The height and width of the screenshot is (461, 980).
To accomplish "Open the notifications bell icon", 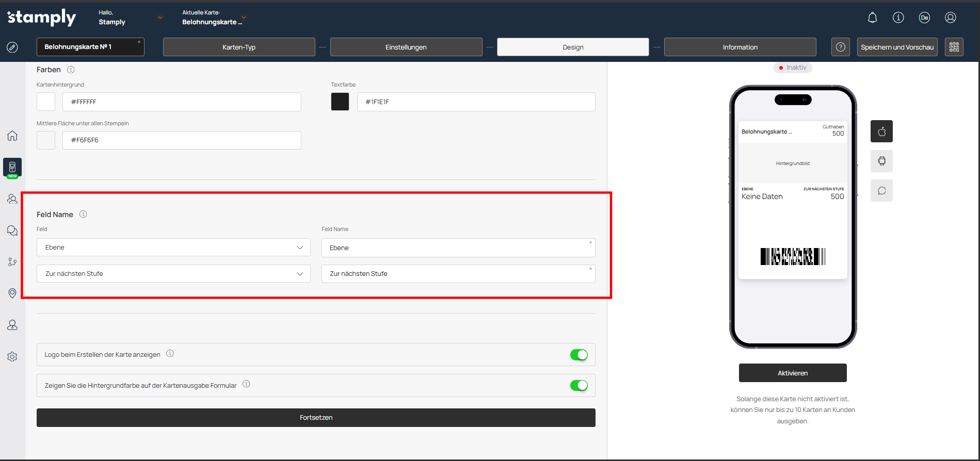I will pos(872,18).
